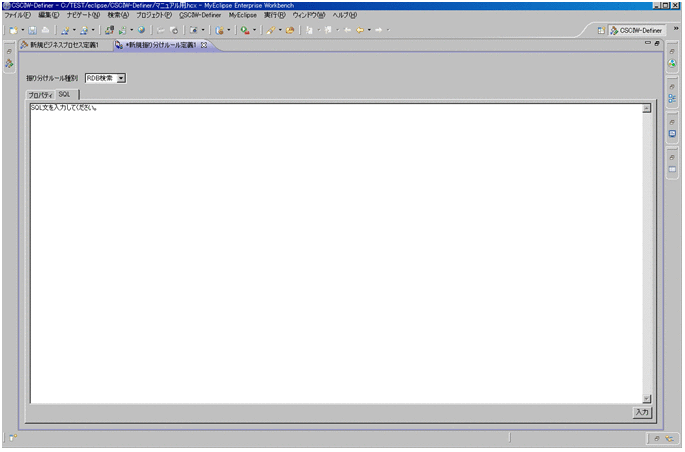Click the Save icon in toolbar
This screenshot has width=685, height=452.
point(31,30)
